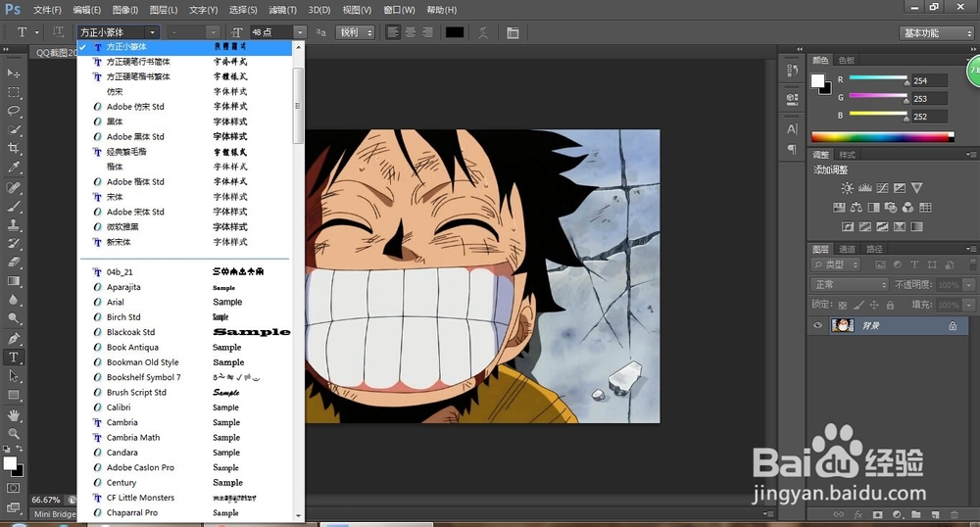The width and height of the screenshot is (980, 527).
Task: Toggle center align text
Action: 411,32
